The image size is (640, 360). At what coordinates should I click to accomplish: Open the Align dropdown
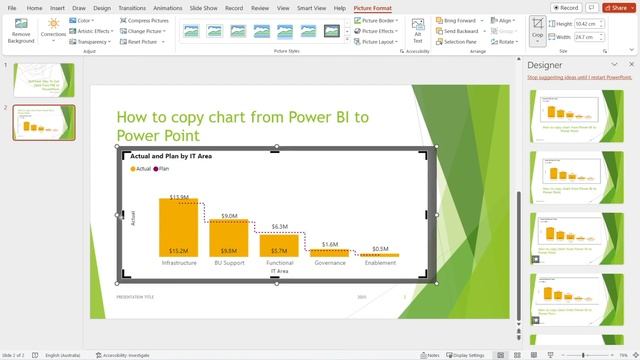tap(503, 20)
